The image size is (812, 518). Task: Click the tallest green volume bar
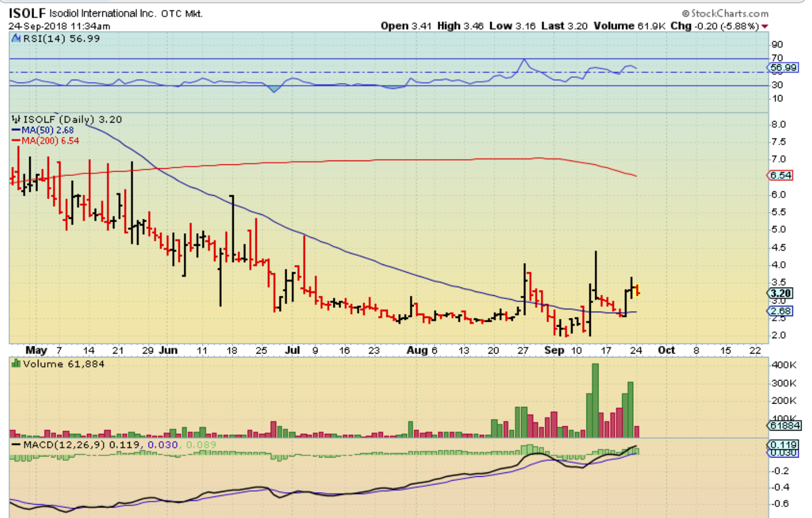click(x=595, y=400)
